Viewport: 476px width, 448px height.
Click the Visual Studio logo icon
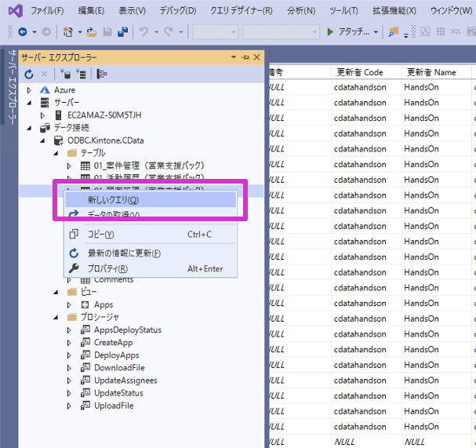16,11
